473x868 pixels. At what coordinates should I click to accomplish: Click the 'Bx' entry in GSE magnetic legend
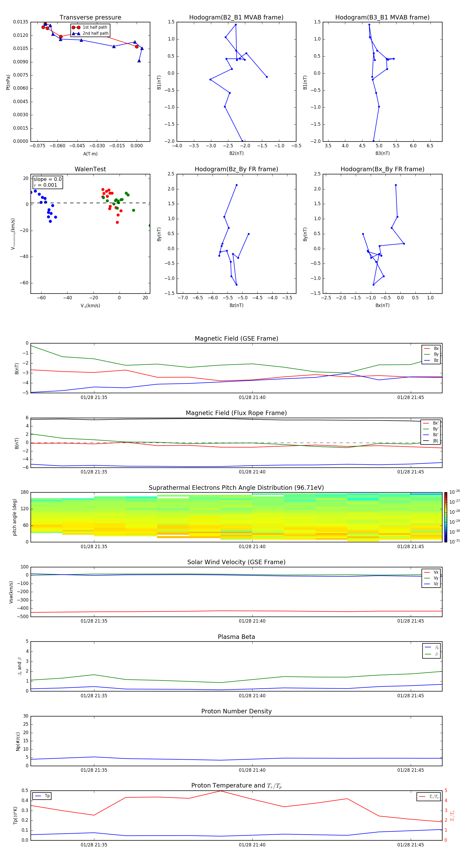[431, 349]
